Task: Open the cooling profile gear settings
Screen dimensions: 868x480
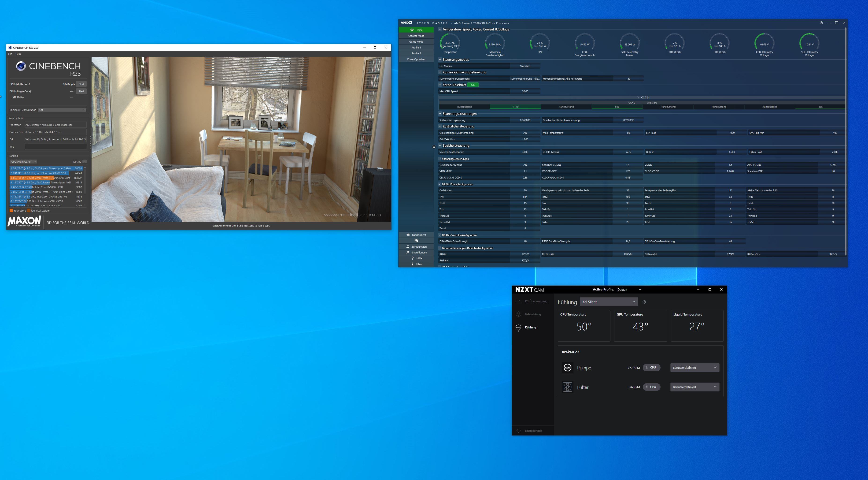Action: pos(644,302)
